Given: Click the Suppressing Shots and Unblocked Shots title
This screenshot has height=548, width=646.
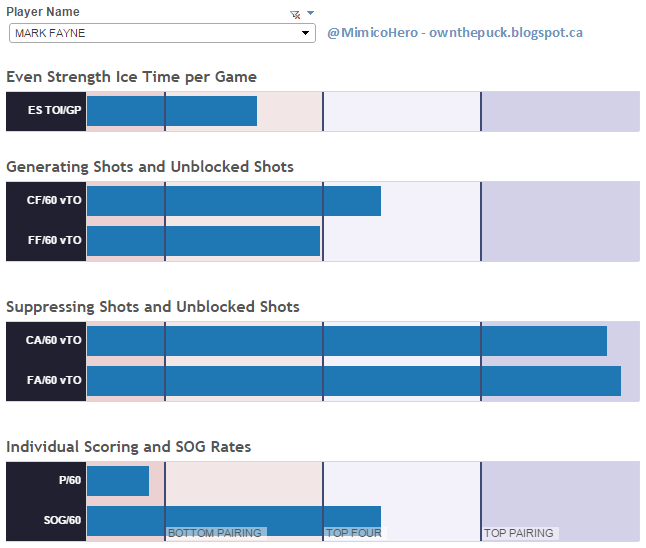Looking at the screenshot, I should (x=153, y=307).
